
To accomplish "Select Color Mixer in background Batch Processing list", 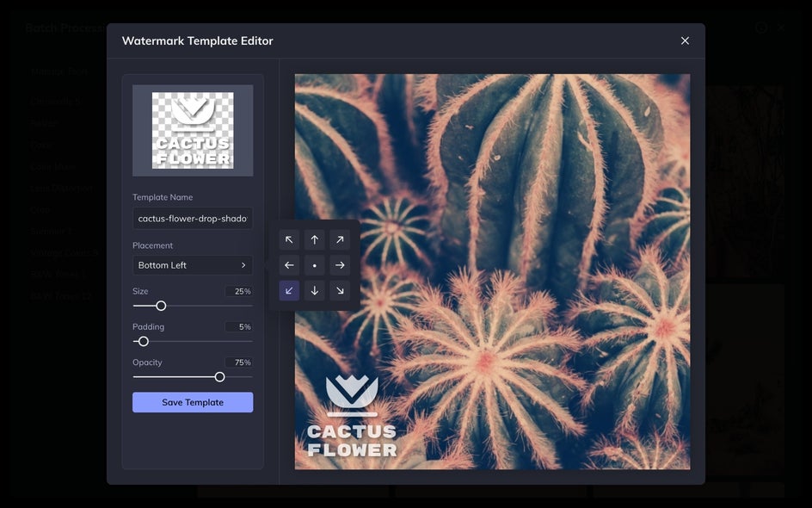I will click(x=52, y=166).
